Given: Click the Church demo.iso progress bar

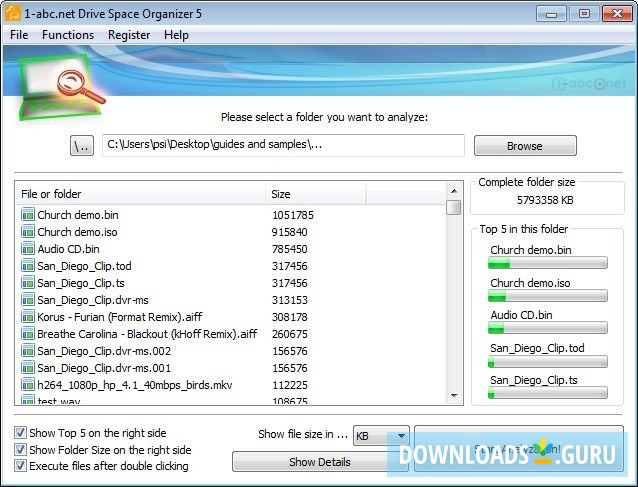Looking at the screenshot, I should click(548, 296).
